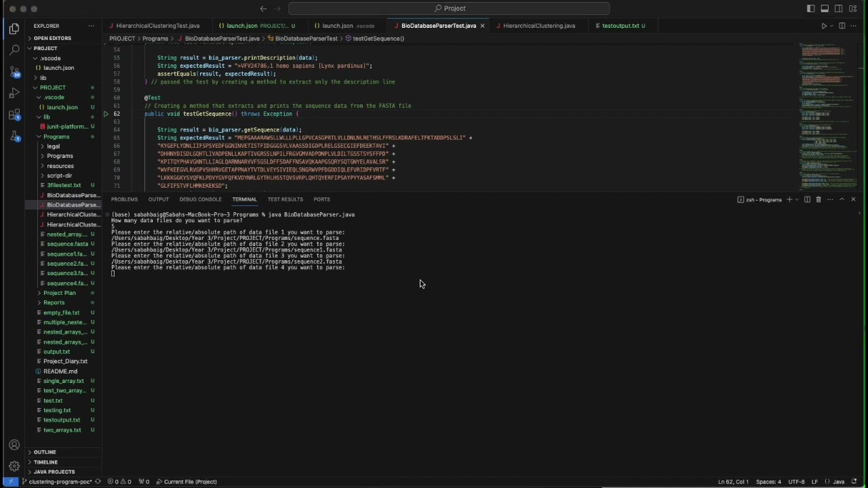Viewport: 868px width, 488px height.
Task: Split the terminal panel
Action: [x=807, y=199]
